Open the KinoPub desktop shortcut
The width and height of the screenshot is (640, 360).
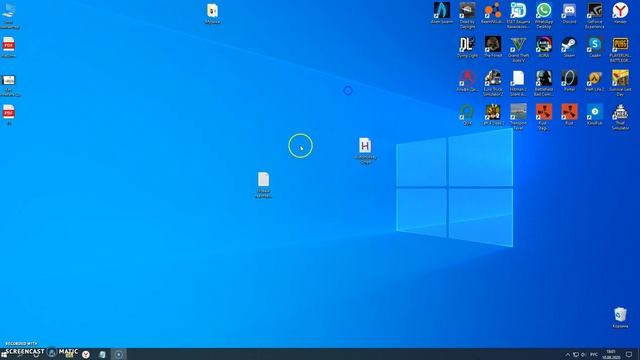click(595, 114)
